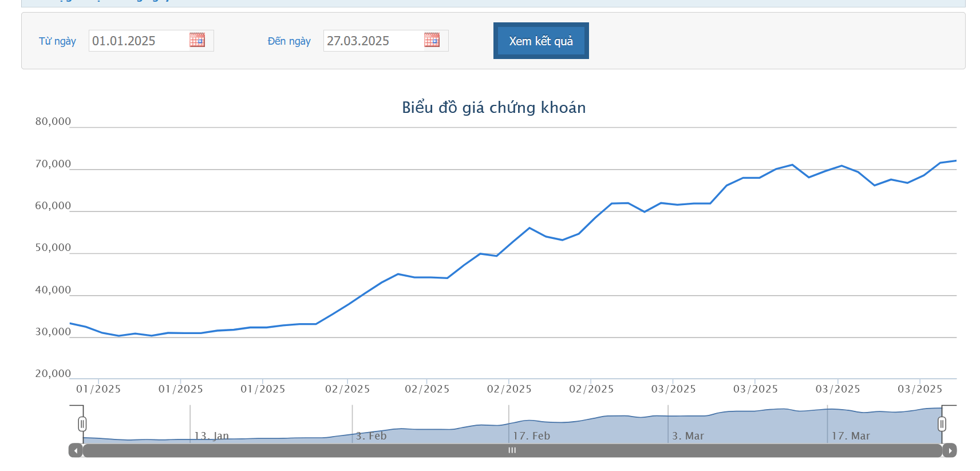Click the scrollbar right arrow button

click(950, 450)
